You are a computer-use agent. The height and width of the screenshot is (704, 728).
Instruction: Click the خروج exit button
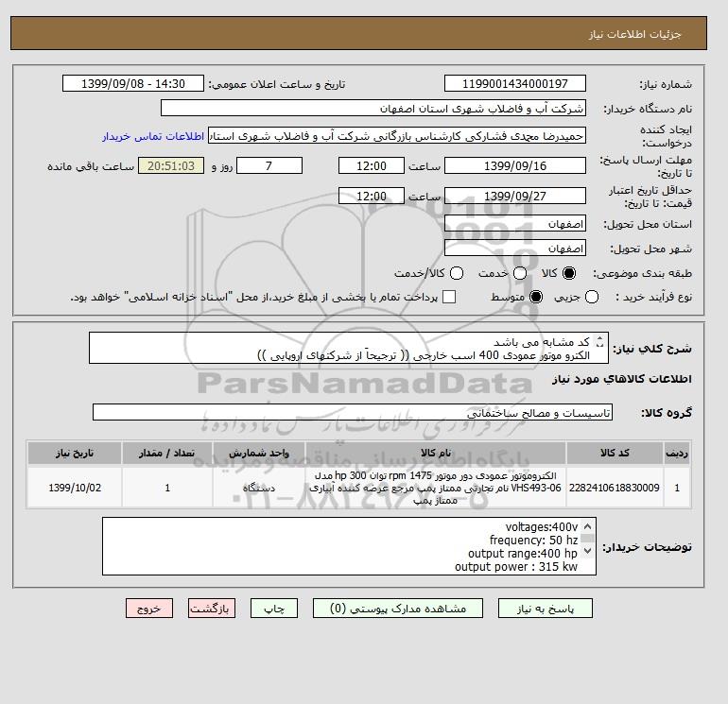pos(149,608)
